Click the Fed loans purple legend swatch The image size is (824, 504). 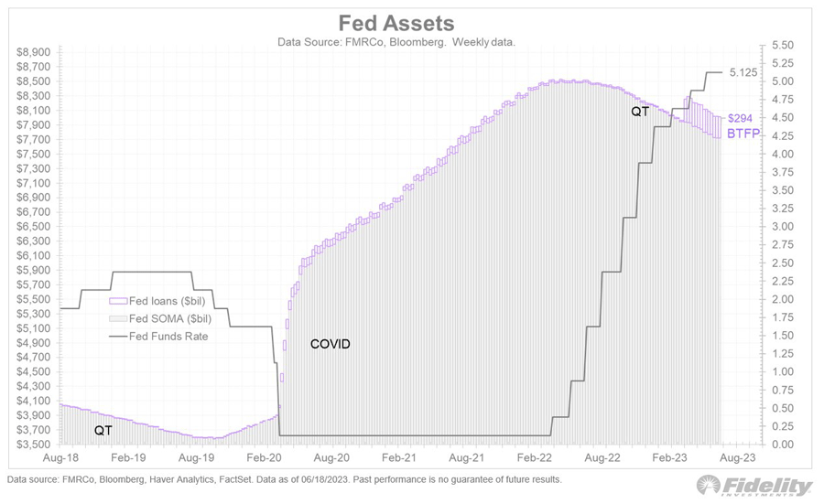118,300
